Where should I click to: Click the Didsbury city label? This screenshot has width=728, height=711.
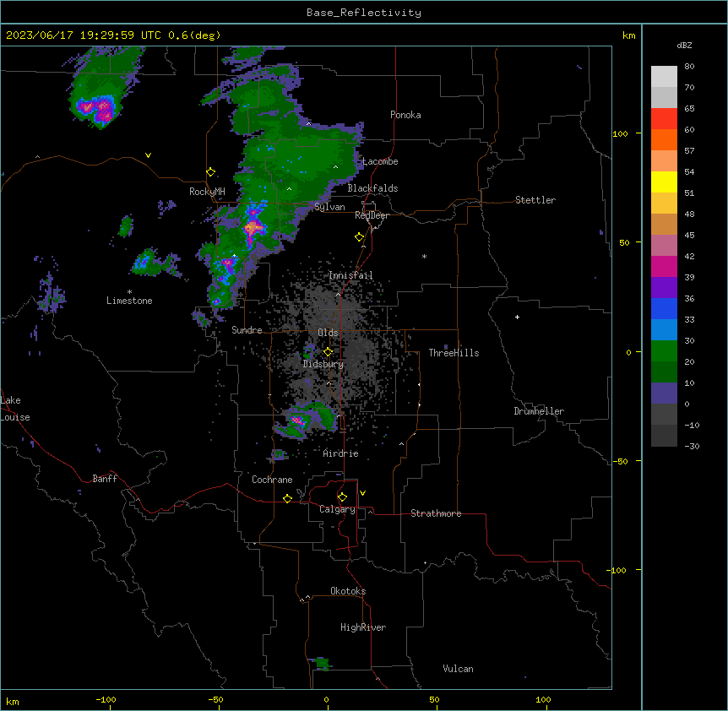click(x=323, y=364)
